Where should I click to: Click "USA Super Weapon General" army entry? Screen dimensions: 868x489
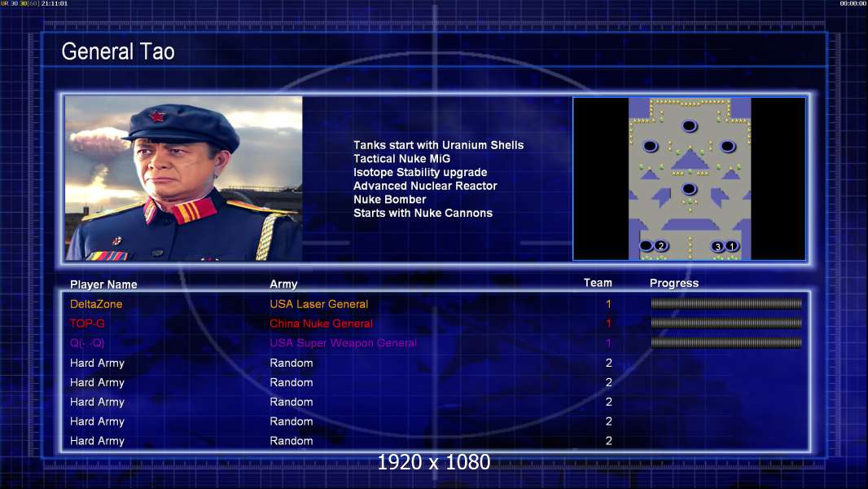[x=344, y=343]
